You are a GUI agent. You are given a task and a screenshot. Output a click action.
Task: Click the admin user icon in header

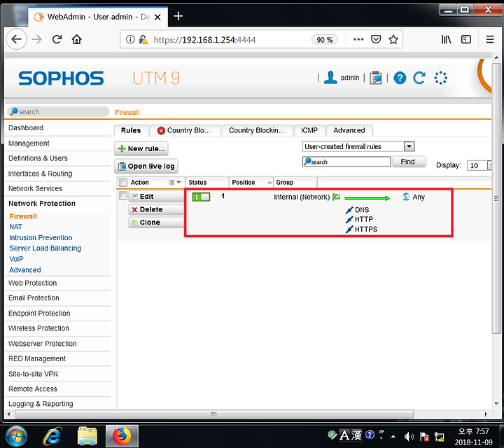(x=330, y=78)
